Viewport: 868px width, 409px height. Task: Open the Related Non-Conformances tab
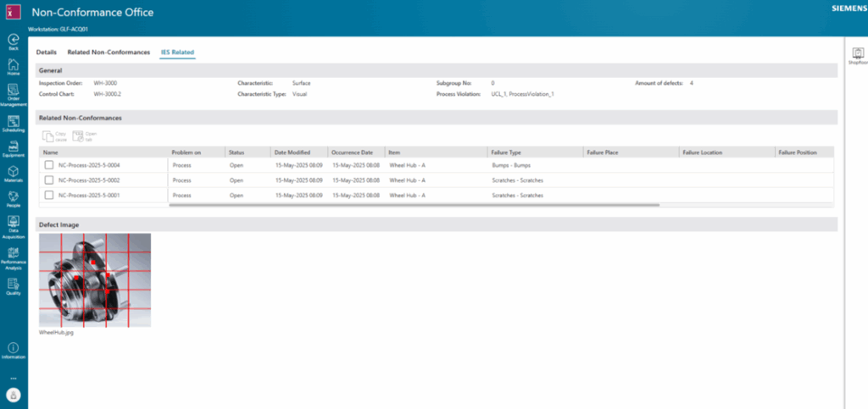pyautogui.click(x=108, y=53)
